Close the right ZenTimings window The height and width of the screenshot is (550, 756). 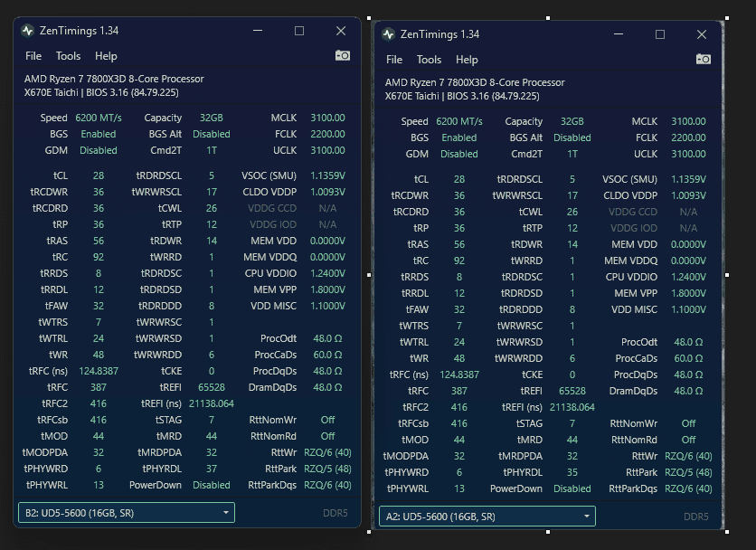click(x=702, y=34)
